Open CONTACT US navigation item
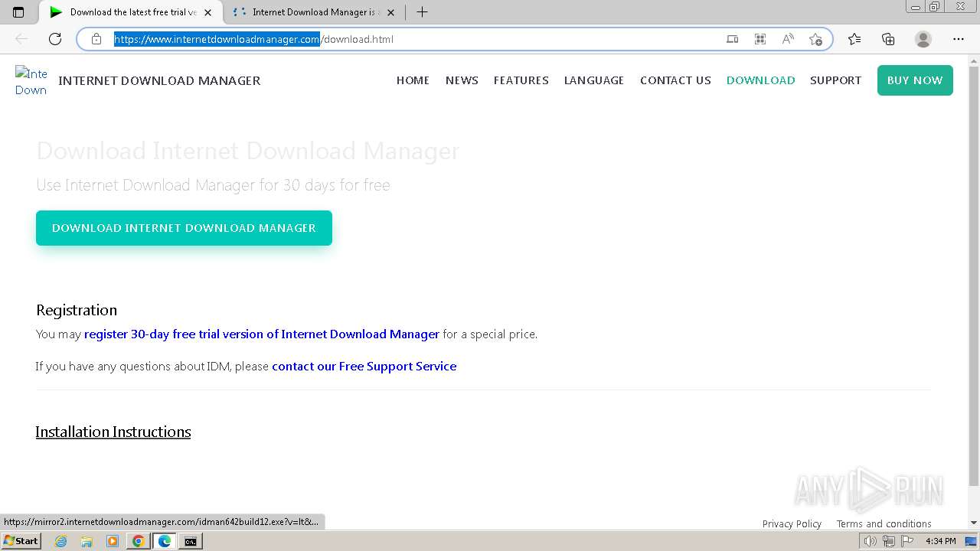 [x=675, y=80]
